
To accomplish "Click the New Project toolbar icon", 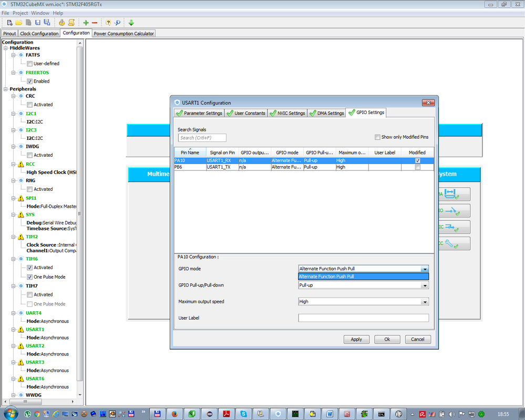I will tap(9, 23).
